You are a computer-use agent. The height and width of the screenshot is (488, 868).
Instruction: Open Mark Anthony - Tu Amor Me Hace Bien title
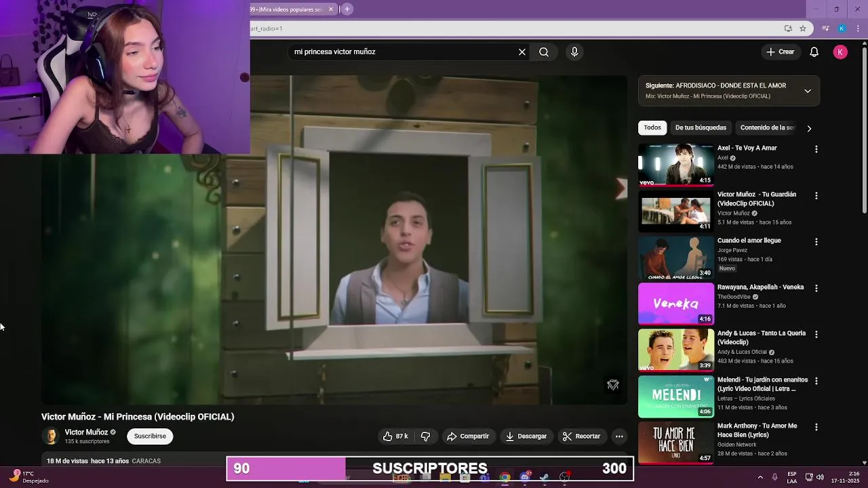(757, 430)
